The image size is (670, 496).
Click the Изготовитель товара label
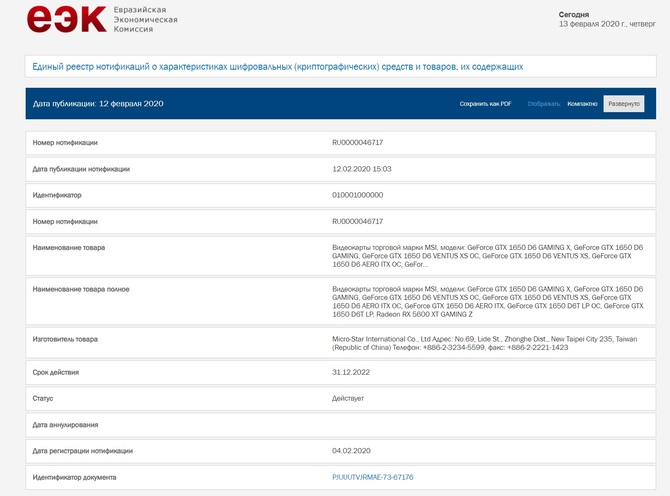click(x=65, y=339)
